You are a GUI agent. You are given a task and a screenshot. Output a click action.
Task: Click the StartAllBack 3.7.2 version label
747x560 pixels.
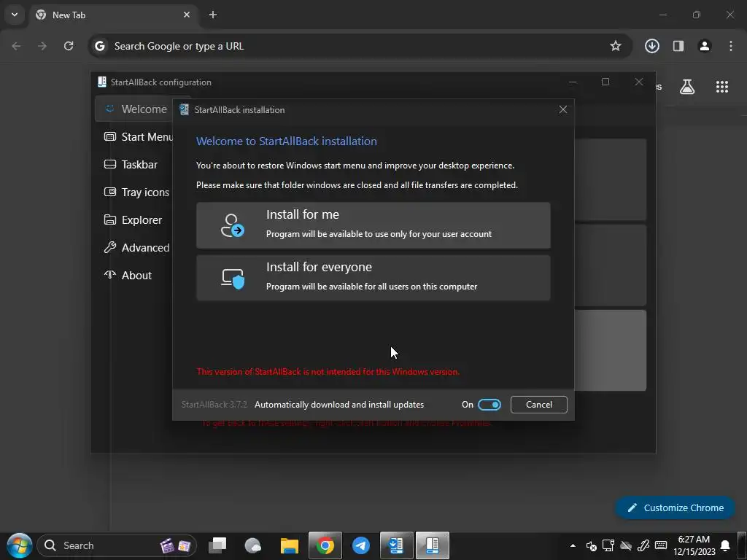pos(214,404)
